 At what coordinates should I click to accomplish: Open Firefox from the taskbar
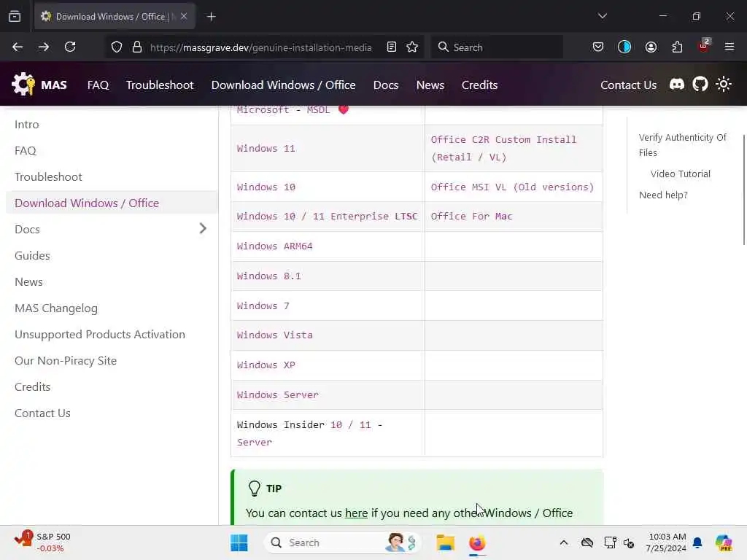click(477, 542)
